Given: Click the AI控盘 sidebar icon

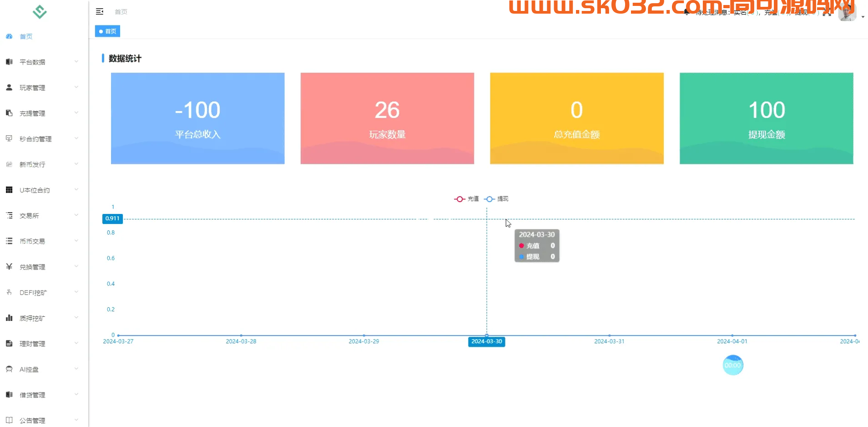Looking at the screenshot, I should coord(9,369).
